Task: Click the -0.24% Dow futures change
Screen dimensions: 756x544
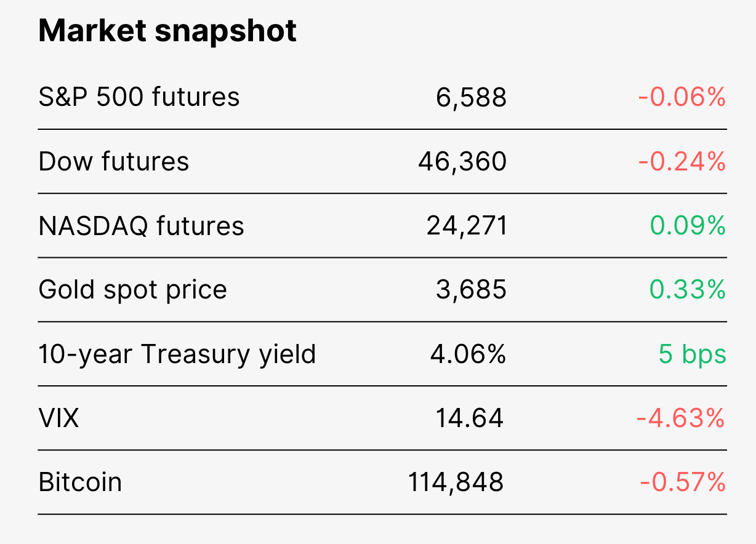Action: pos(682,161)
